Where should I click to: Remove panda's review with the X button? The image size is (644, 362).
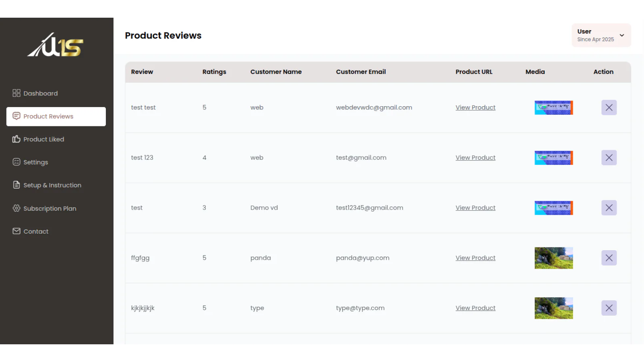pyautogui.click(x=609, y=258)
